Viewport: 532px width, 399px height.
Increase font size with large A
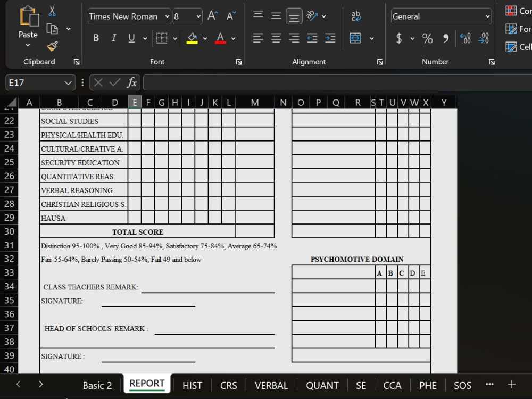click(x=213, y=15)
